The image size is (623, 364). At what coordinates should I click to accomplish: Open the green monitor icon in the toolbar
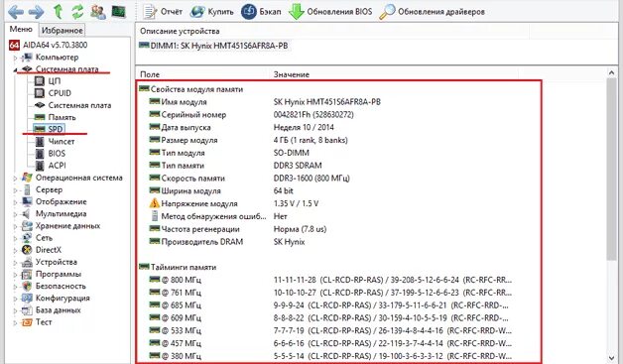pos(118,12)
